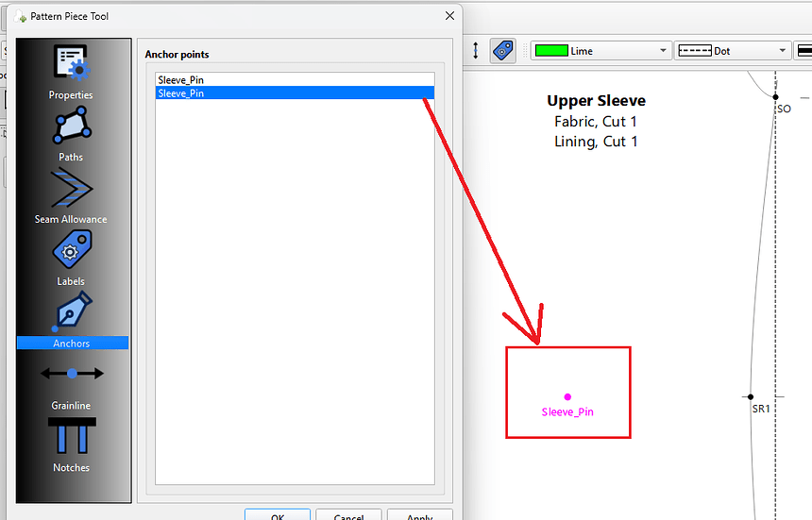Confirm dialog with the OK button
The width and height of the screenshot is (812, 520).
click(278, 515)
